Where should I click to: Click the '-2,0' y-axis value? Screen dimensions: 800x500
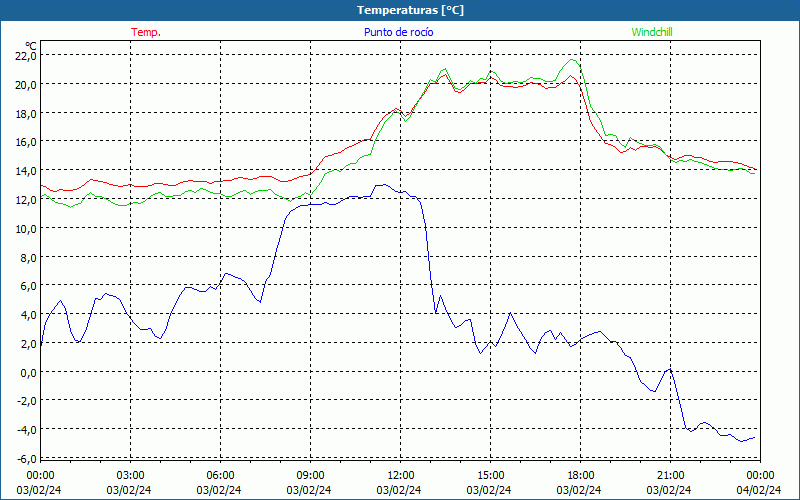(x=27, y=401)
